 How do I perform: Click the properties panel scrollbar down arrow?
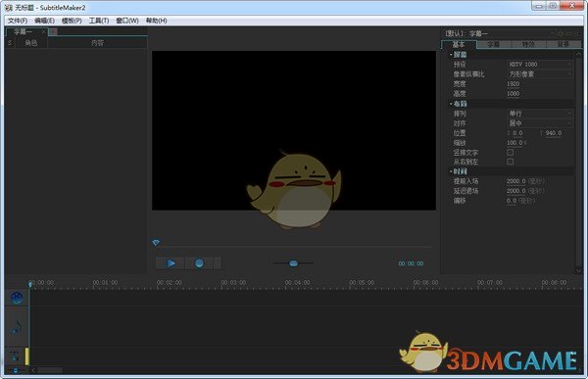pos(578,270)
